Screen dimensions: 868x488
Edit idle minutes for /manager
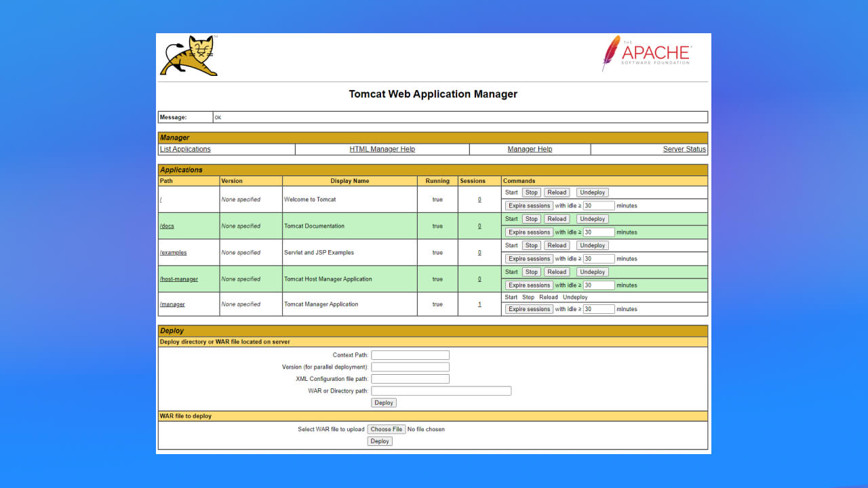[x=599, y=309]
